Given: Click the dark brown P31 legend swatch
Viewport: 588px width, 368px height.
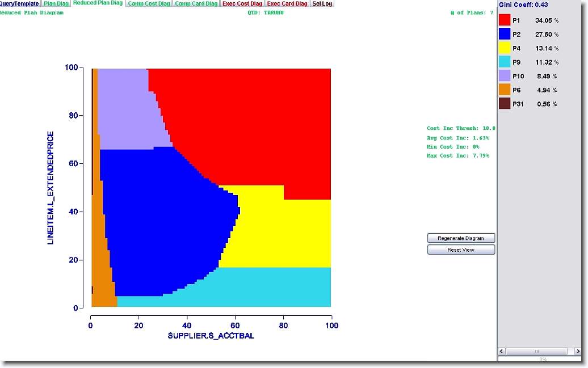Looking at the screenshot, I should tap(505, 104).
